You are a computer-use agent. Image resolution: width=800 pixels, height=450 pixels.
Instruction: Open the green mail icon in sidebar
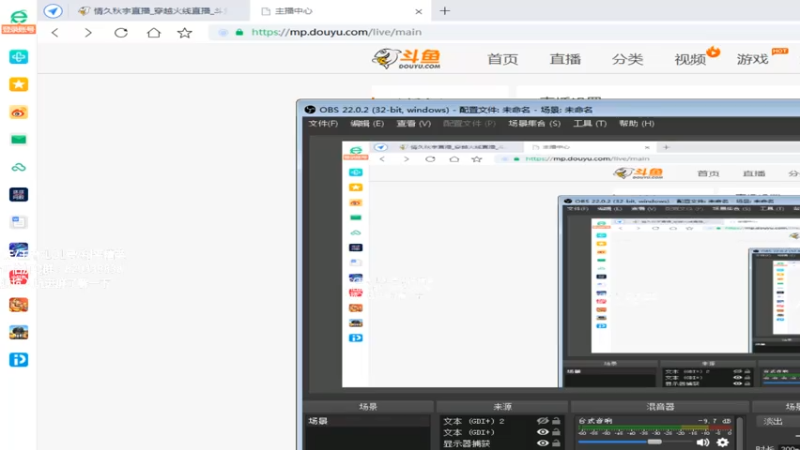click(18, 140)
